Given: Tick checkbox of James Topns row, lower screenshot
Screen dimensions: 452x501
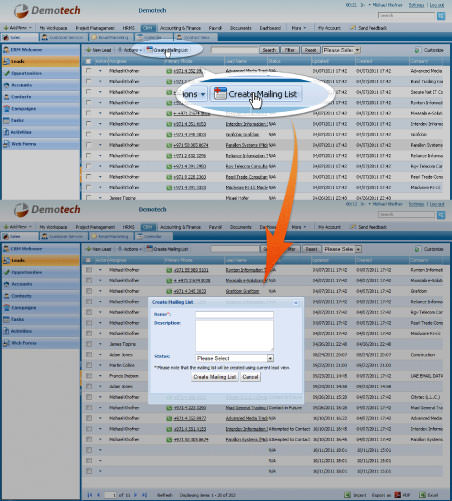Looking at the screenshot, I should [89, 344].
